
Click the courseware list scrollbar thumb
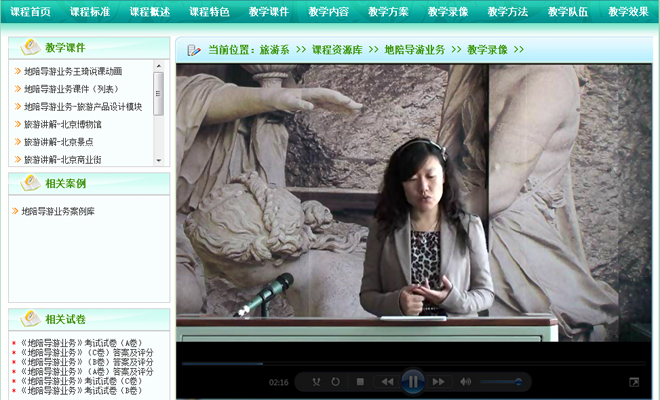point(158,93)
